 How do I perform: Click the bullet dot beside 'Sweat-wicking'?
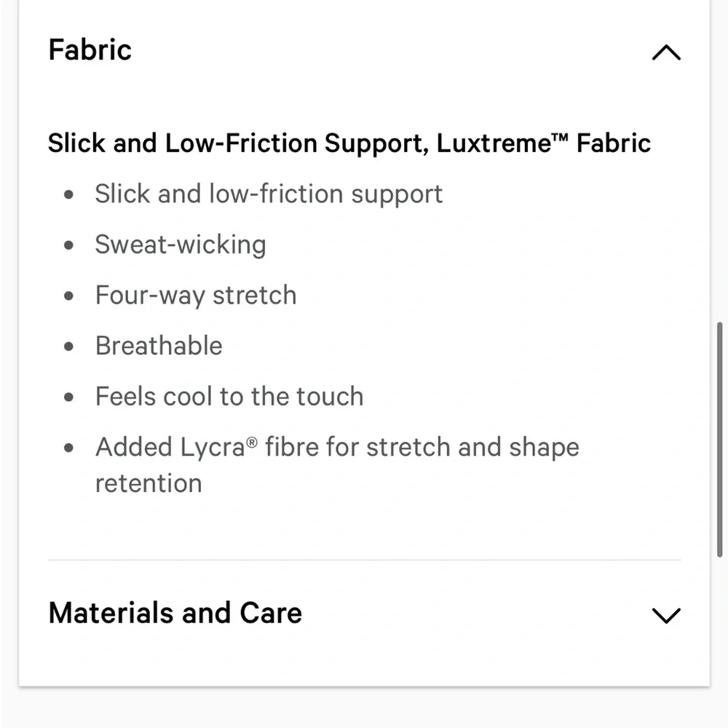click(x=69, y=245)
